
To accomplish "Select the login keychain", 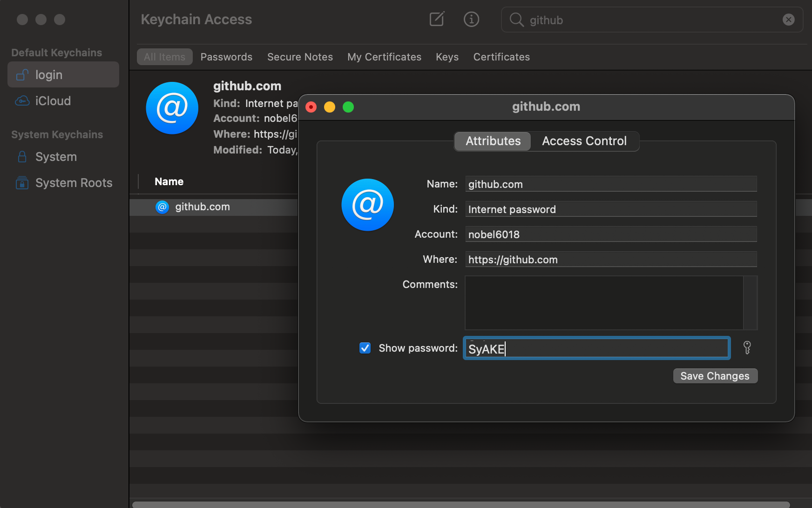I will coord(63,74).
